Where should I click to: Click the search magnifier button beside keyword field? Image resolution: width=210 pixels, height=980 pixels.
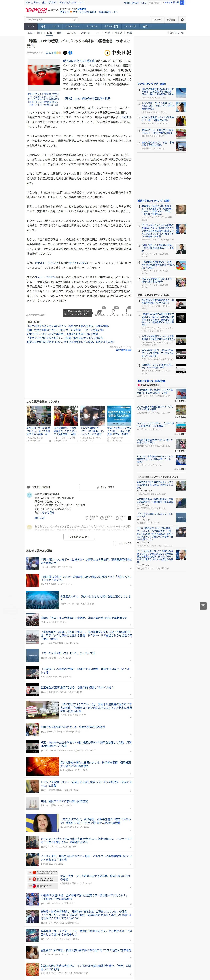pos(75,19)
